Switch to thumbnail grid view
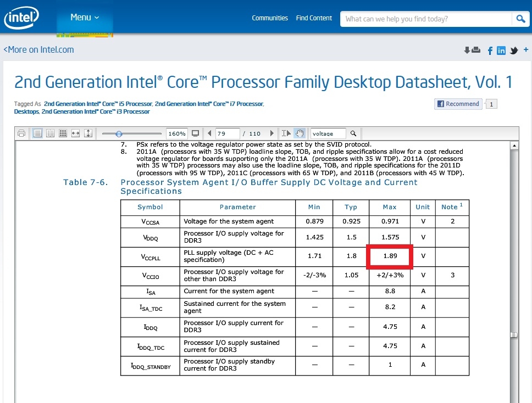 (63, 133)
